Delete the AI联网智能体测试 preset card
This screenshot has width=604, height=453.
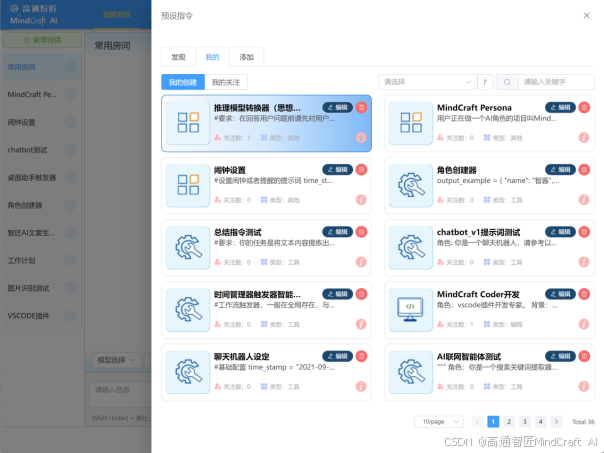click(x=584, y=356)
